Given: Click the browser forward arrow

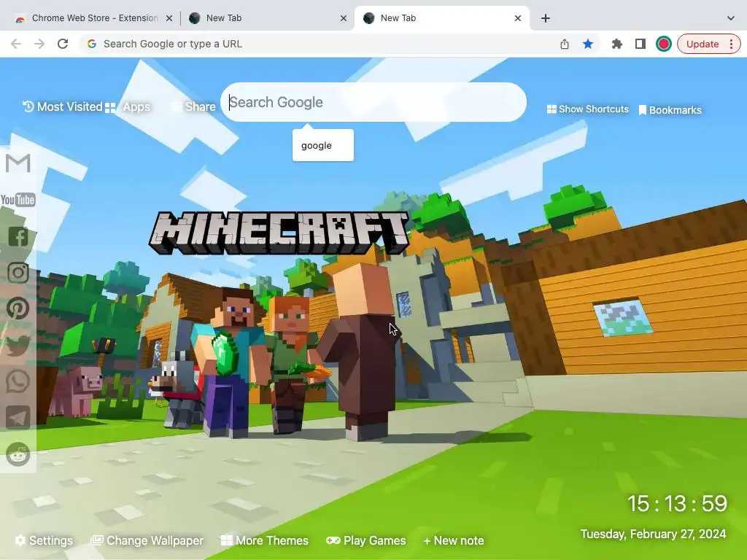Looking at the screenshot, I should pyautogui.click(x=39, y=44).
